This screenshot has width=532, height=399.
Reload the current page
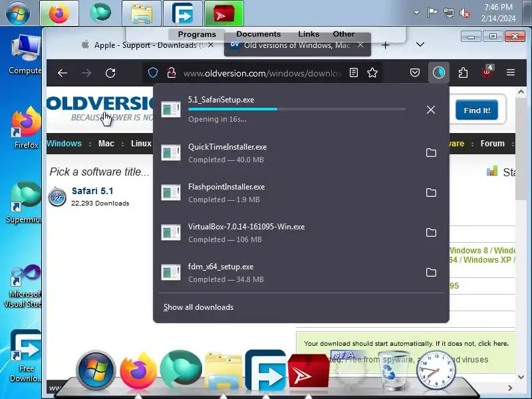[x=110, y=73]
